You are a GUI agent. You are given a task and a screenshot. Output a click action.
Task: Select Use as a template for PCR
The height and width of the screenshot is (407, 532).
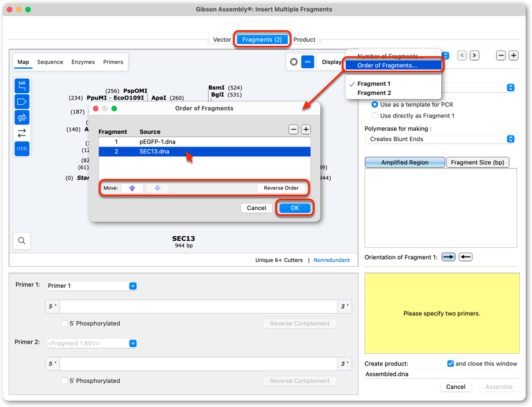point(375,105)
